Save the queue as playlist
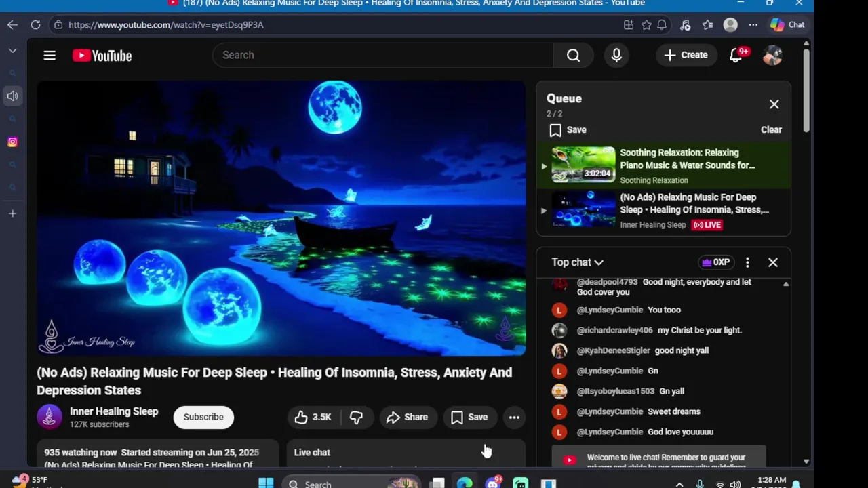The image size is (868, 488). pos(568,130)
